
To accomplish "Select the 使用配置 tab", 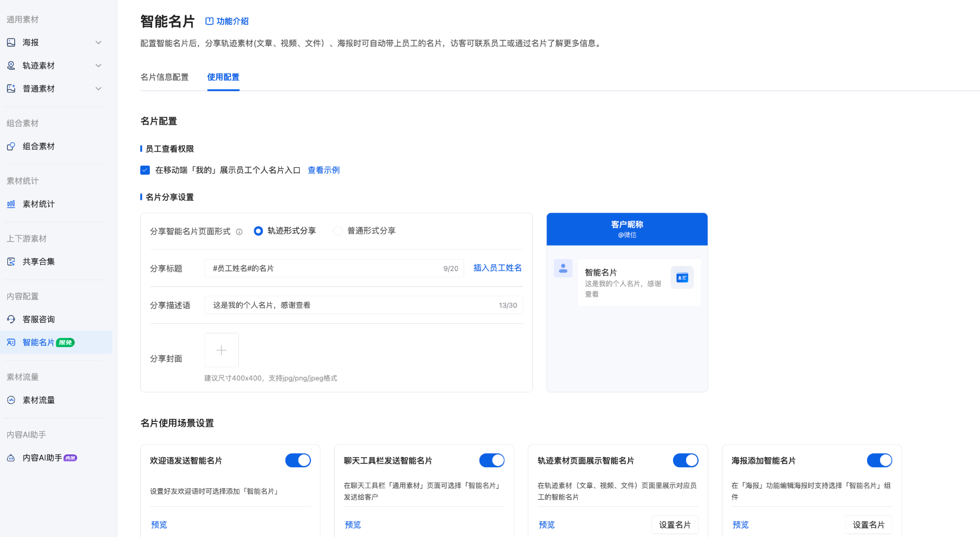I will tap(223, 77).
